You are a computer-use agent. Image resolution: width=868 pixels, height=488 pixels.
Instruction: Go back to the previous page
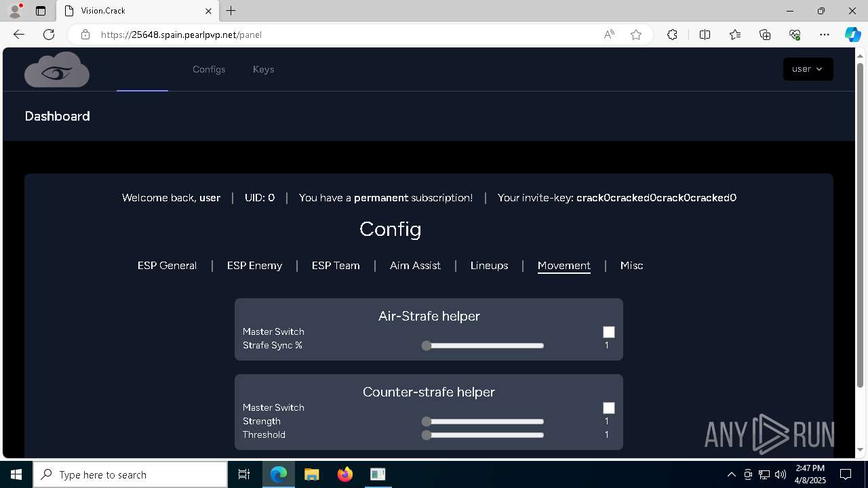pyautogui.click(x=19, y=35)
